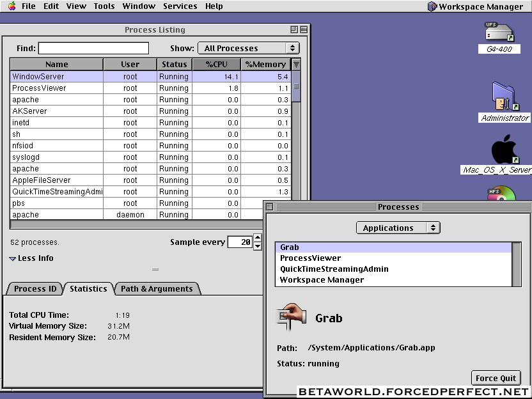Open the Applications dropdown in Processes window
This screenshot has height=399, width=532.
pyautogui.click(x=398, y=228)
